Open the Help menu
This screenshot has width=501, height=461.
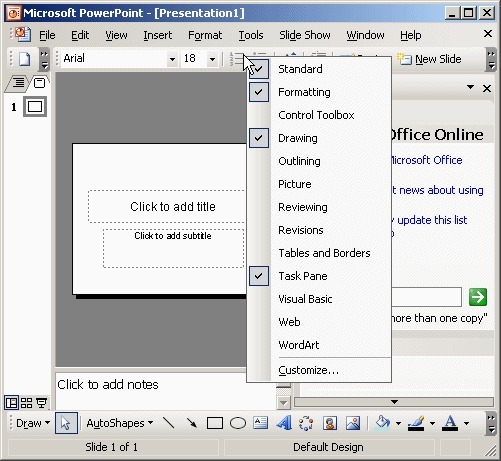tap(411, 35)
